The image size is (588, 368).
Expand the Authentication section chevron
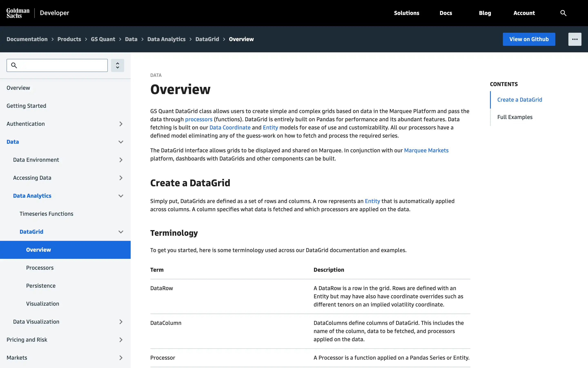pyautogui.click(x=121, y=124)
